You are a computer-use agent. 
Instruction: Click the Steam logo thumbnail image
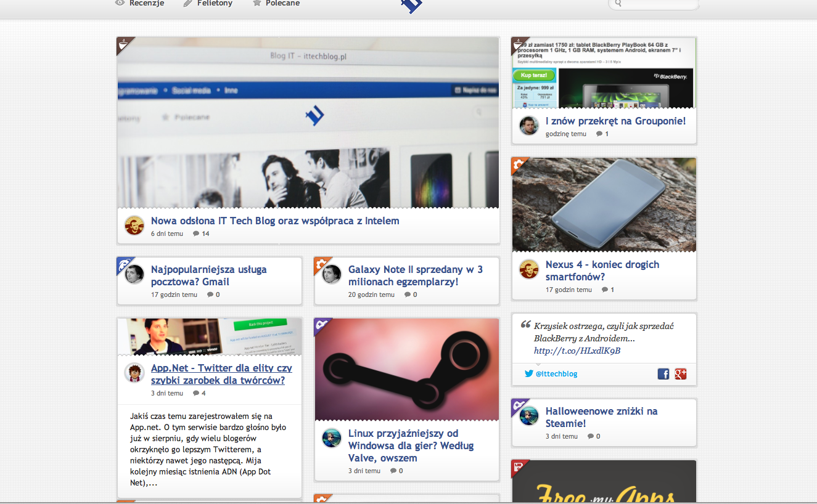pos(407,369)
